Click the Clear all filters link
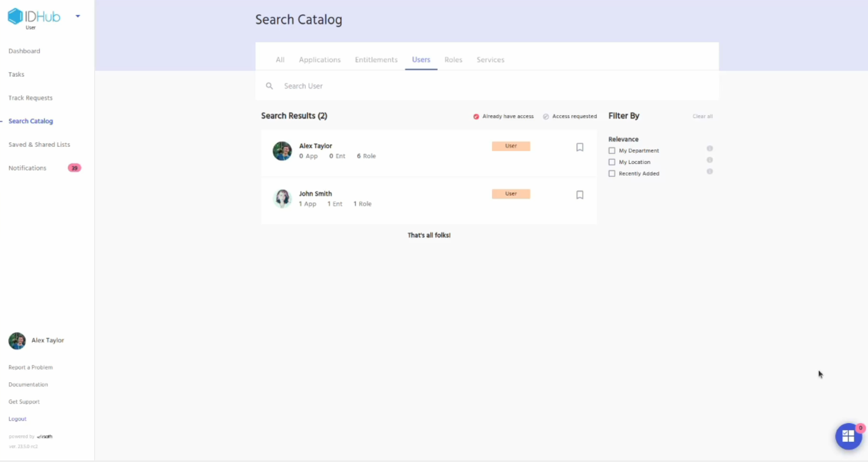 702,116
